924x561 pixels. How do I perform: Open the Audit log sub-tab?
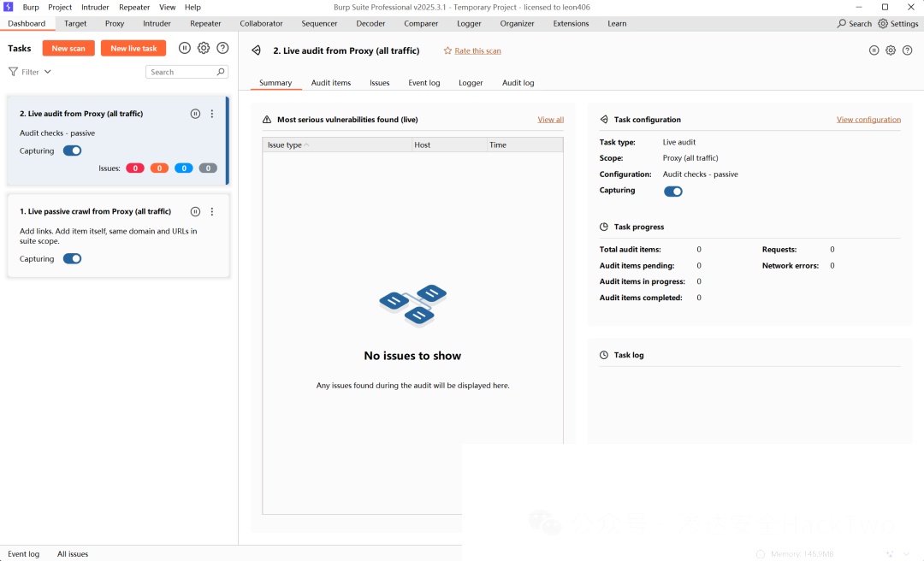click(x=518, y=83)
